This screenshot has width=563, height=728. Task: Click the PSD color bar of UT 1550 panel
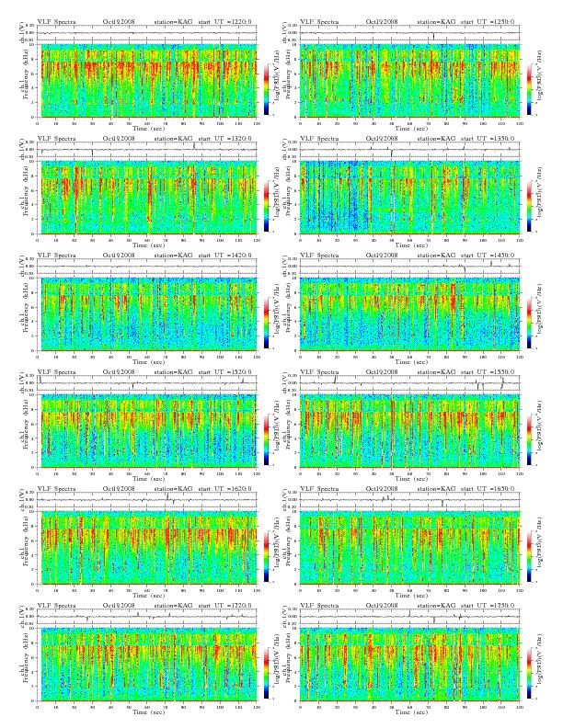click(x=529, y=439)
